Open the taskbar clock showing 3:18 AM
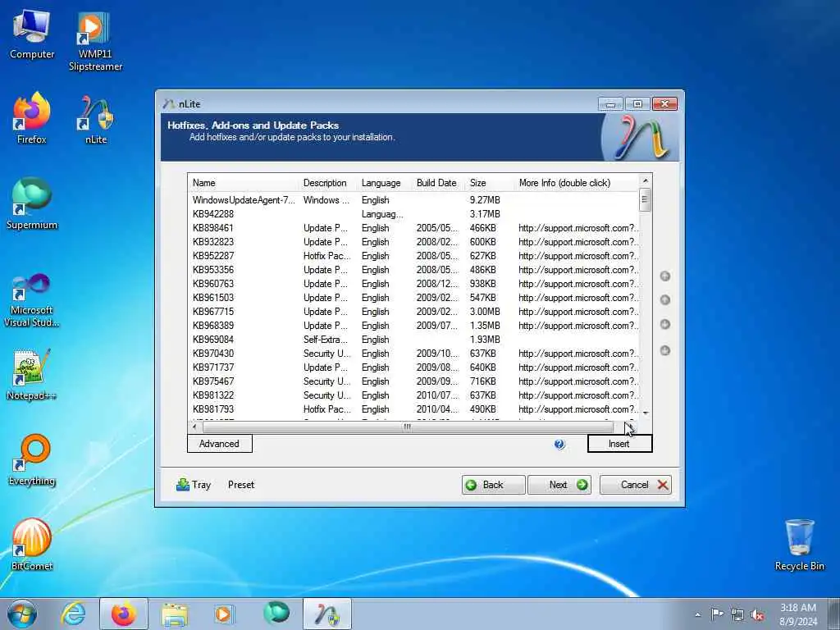Image resolution: width=840 pixels, height=630 pixels. [x=798, y=614]
